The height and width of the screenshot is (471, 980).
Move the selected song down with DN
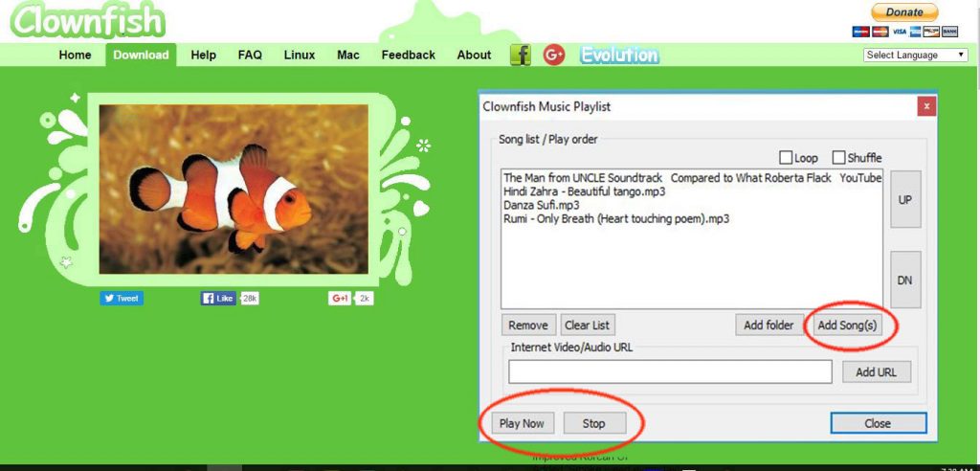(x=905, y=280)
